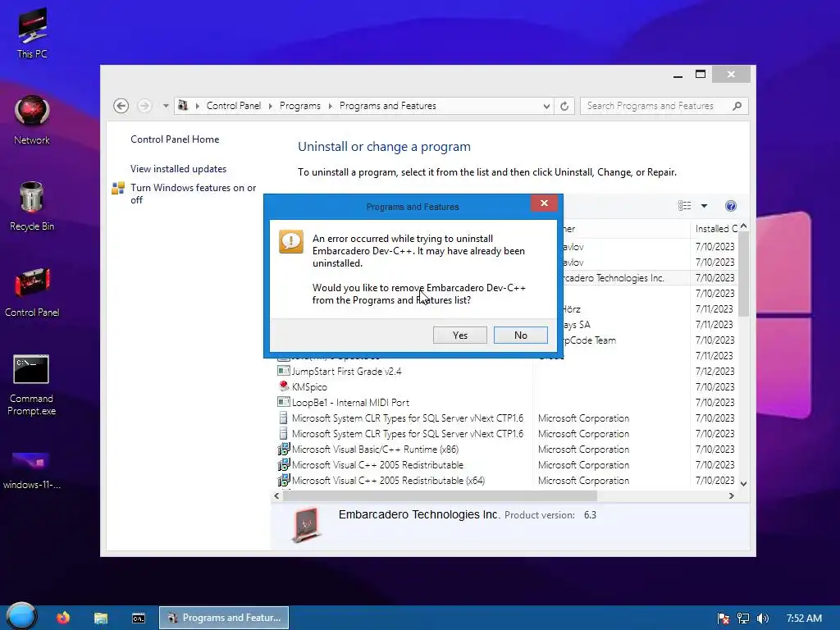The height and width of the screenshot is (630, 840).
Task: Refresh the Programs and Features list
Action: (564, 106)
